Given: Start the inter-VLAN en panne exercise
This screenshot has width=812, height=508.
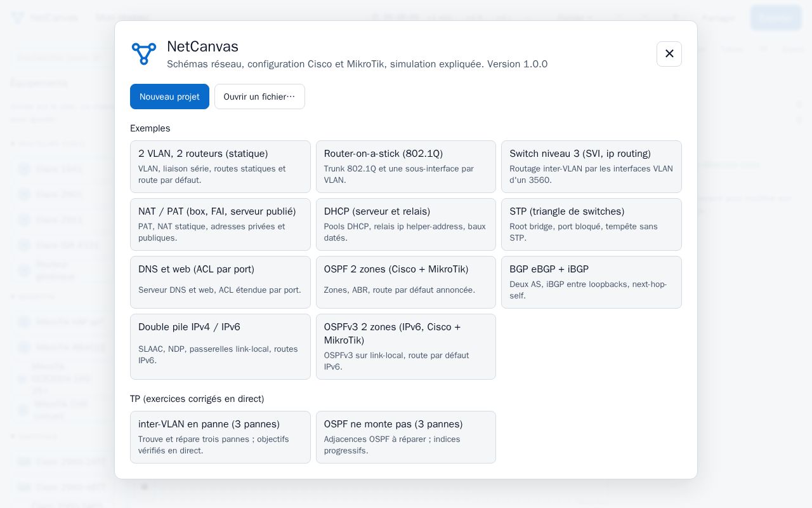Looking at the screenshot, I should [220, 437].
